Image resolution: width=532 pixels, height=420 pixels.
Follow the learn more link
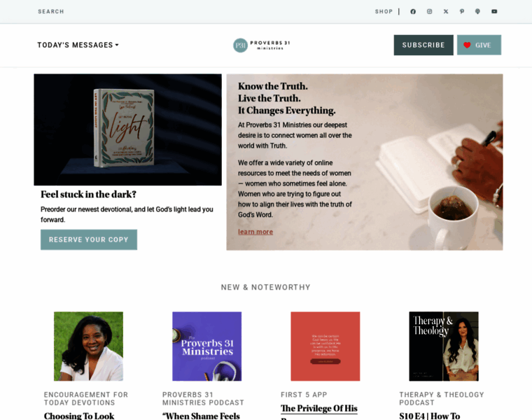coord(255,232)
